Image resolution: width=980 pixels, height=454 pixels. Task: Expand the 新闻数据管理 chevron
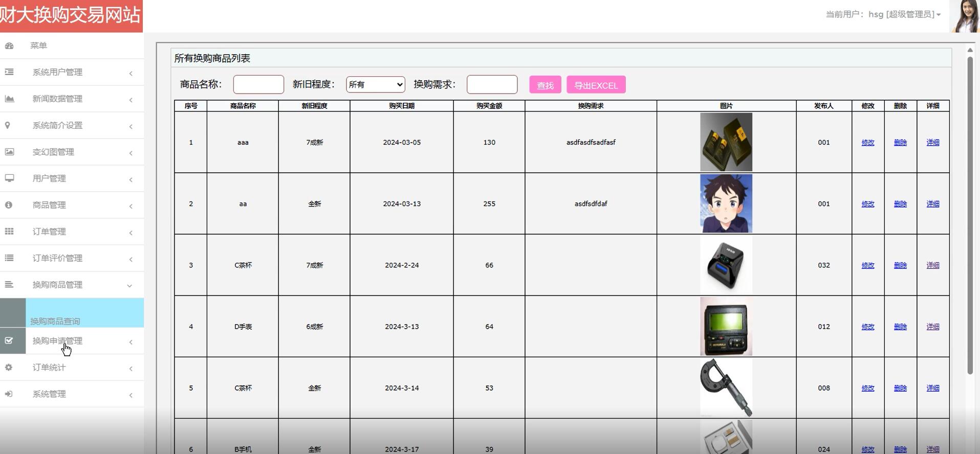pos(131,100)
